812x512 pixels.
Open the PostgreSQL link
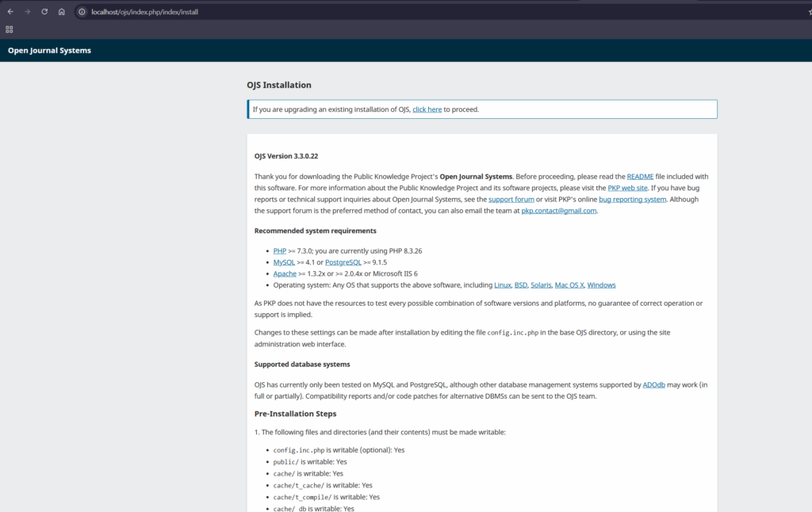(x=343, y=262)
